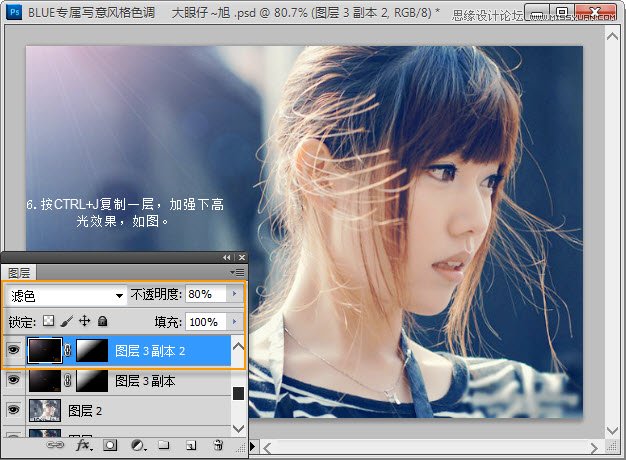
Task: Click the lock all padlock icon
Action: click(102, 322)
